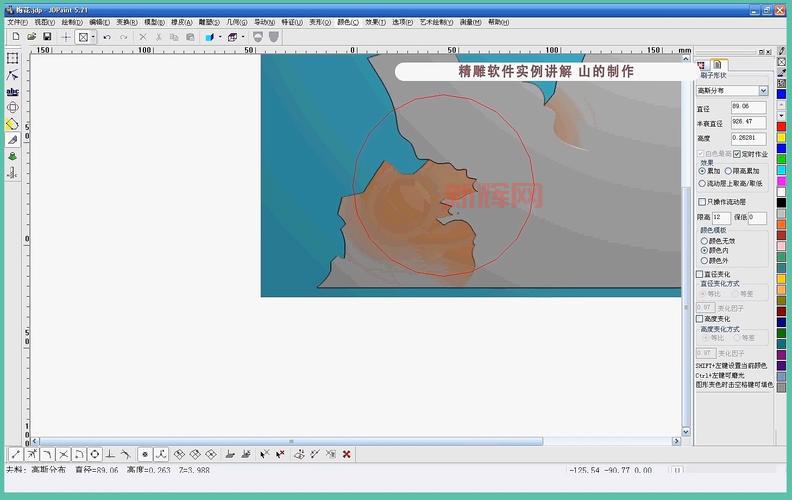The image size is (792, 500).
Task: Save the file using the floppy icon
Action: [47, 37]
